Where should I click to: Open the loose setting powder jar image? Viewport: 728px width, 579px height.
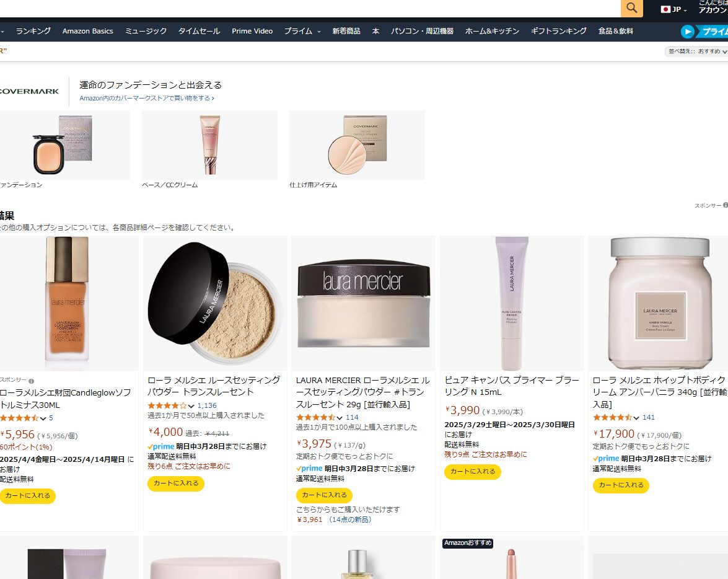[x=215, y=303]
